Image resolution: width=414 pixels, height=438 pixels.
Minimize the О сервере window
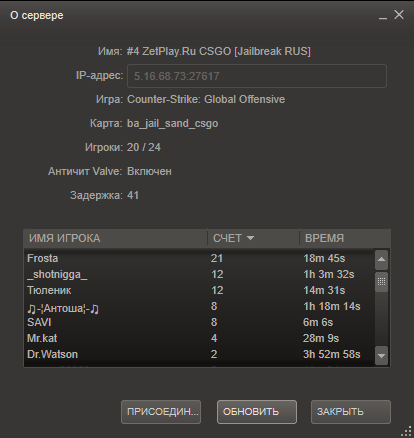pyautogui.click(x=383, y=15)
